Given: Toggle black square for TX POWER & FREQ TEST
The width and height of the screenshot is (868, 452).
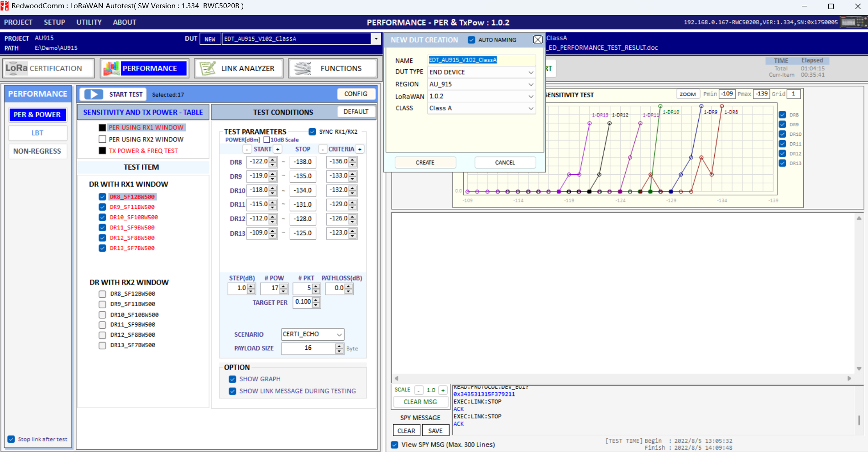Looking at the screenshot, I should 102,151.
